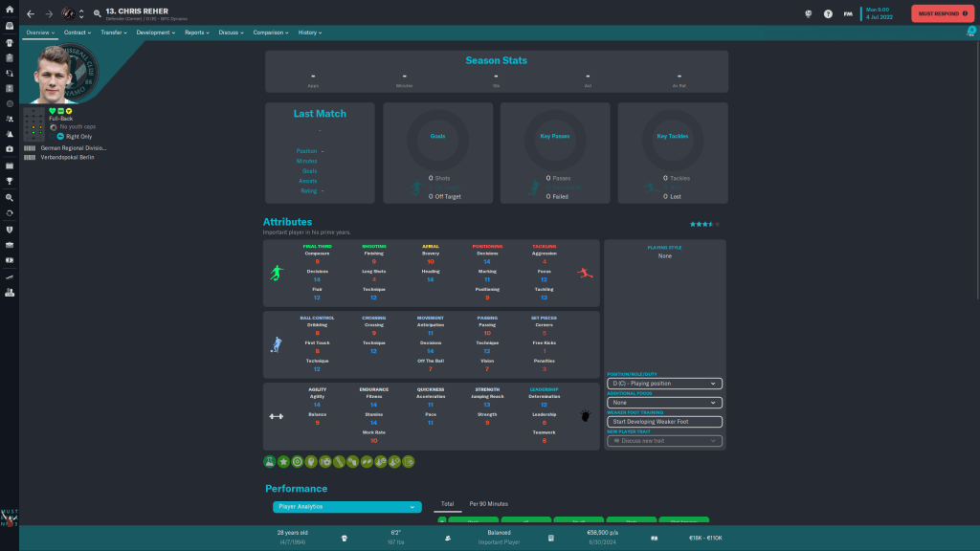Viewport: 980px width, 551px height.
Task: Expand the Position/Role/Duty dropdown
Action: pos(663,384)
